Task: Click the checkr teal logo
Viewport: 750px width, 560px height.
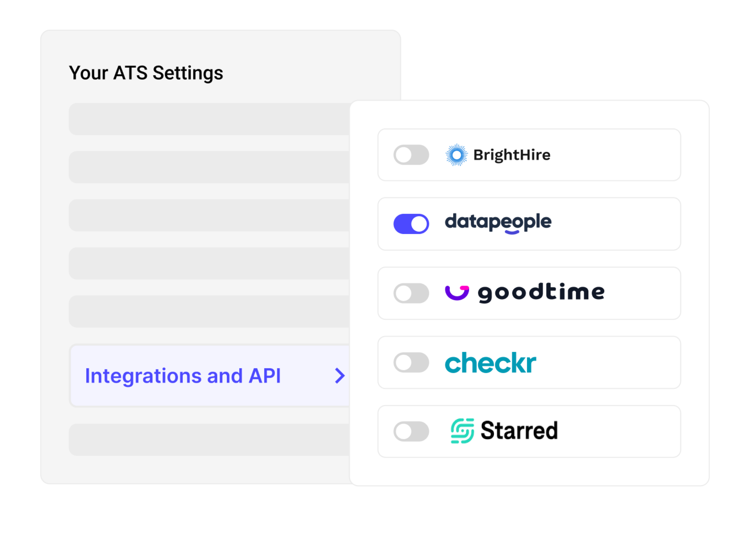Action: pos(490,362)
